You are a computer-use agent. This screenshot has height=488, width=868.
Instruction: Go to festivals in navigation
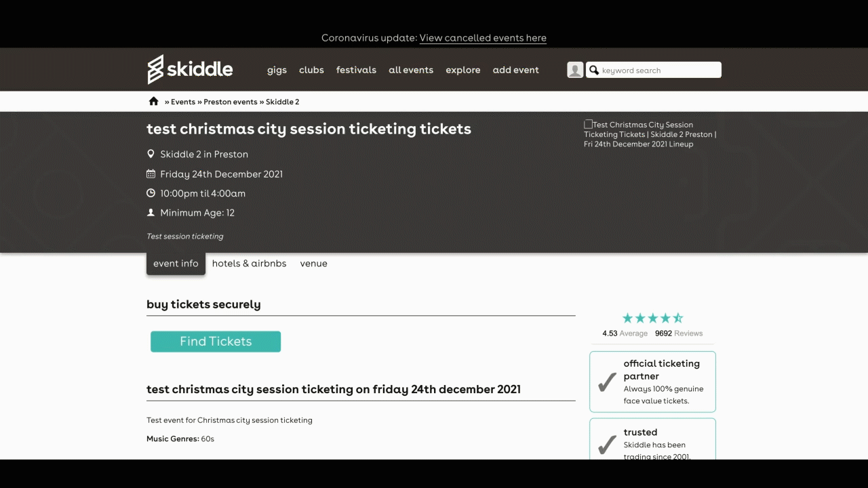coord(356,70)
